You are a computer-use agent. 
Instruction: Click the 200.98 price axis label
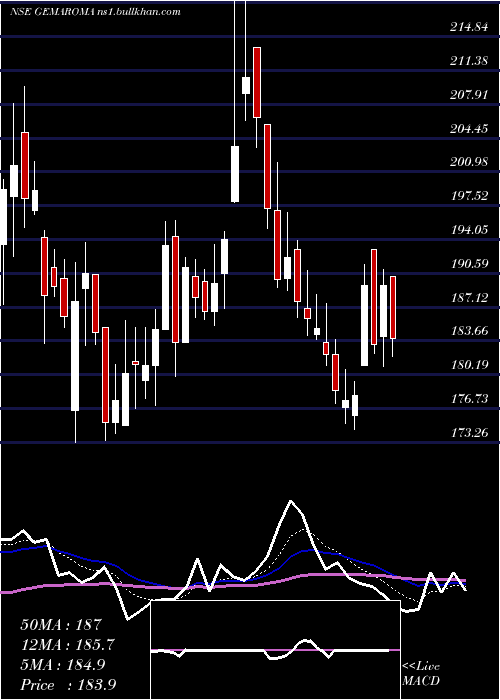469,162
